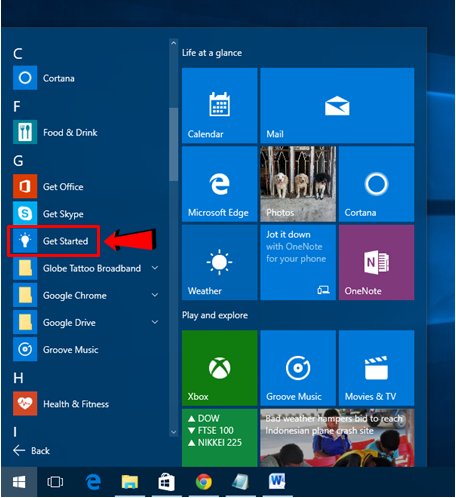Expand the Google Chrome folder chevron
The height and width of the screenshot is (498, 456).
[x=155, y=295]
